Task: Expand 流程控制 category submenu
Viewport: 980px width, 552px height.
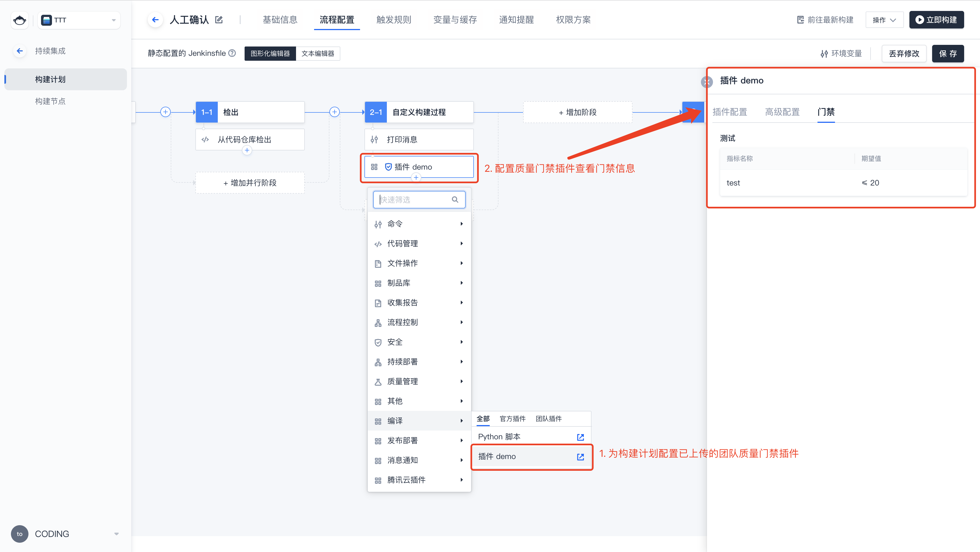Action: tap(419, 323)
